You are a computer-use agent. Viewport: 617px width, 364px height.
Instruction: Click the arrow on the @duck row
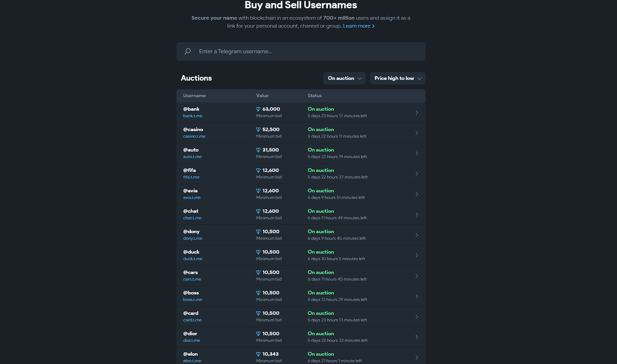point(417,256)
